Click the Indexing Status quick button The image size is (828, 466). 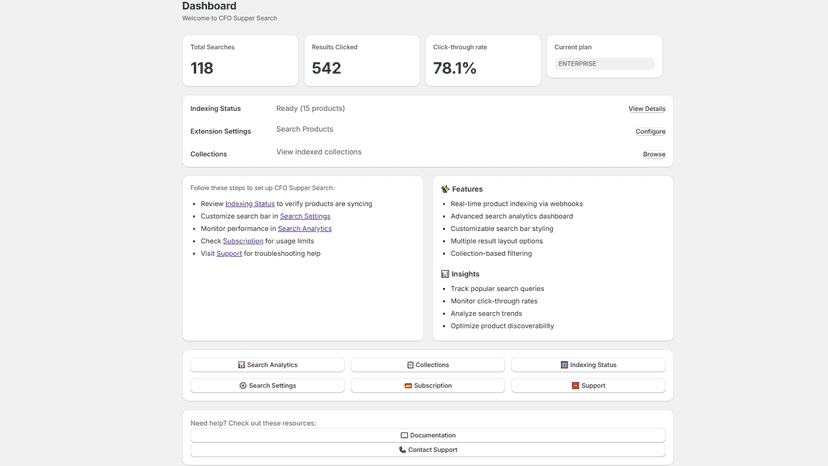coord(588,365)
